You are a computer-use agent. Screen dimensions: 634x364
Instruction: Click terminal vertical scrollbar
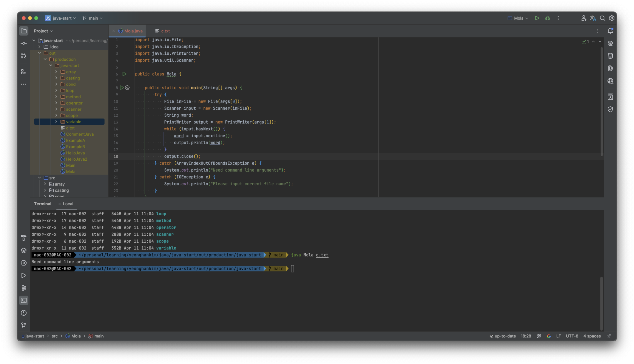601,303
